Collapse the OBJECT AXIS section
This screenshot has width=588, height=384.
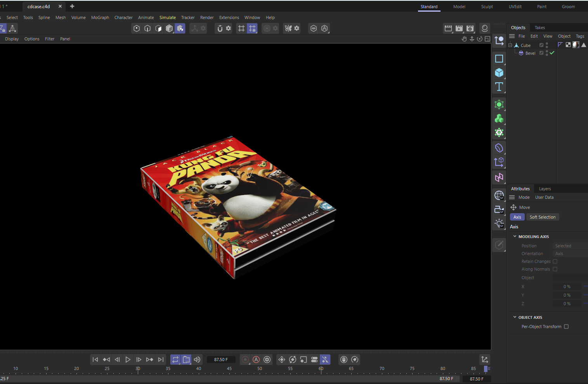coord(515,317)
